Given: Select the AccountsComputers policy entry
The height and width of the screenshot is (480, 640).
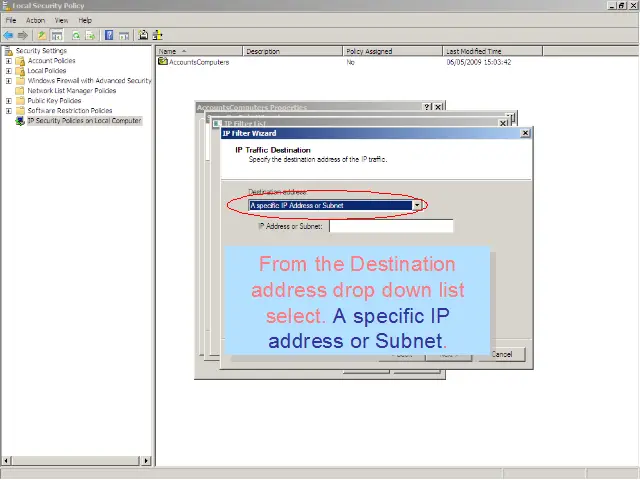Looking at the screenshot, I should pos(200,62).
